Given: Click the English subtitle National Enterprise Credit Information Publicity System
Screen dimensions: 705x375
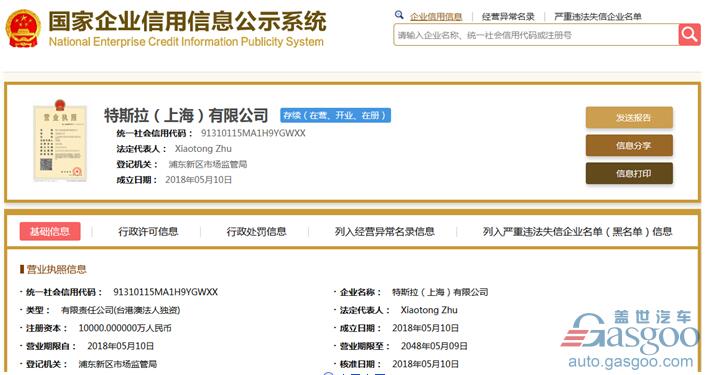Looking at the screenshot, I should [x=186, y=42].
